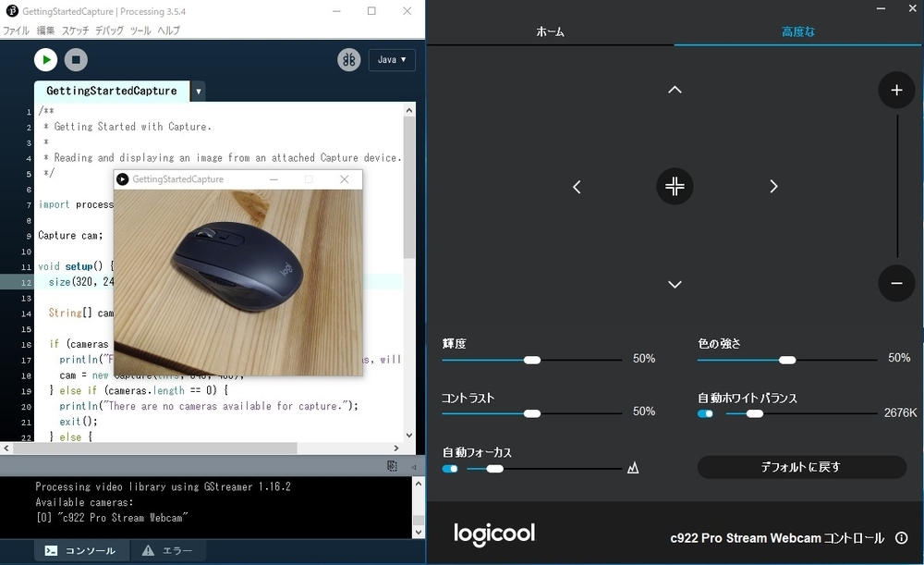Click the code editor's horizontal scrollbar thumb
Screen dimensions: 924x565
(x=154, y=448)
